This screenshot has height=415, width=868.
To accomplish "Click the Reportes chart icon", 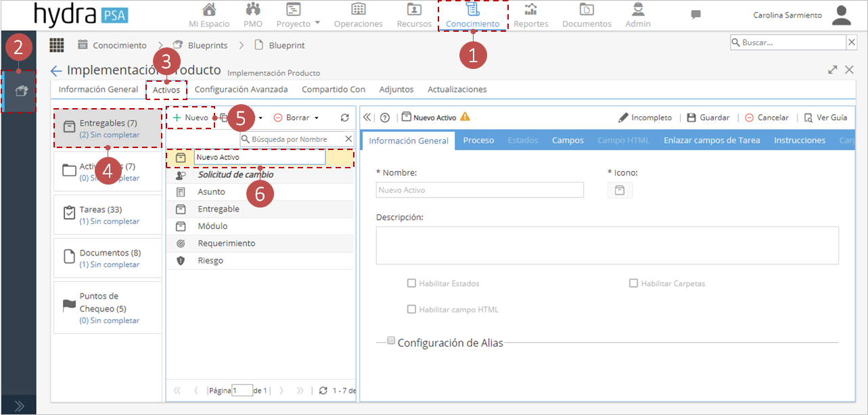I will pyautogui.click(x=531, y=9).
